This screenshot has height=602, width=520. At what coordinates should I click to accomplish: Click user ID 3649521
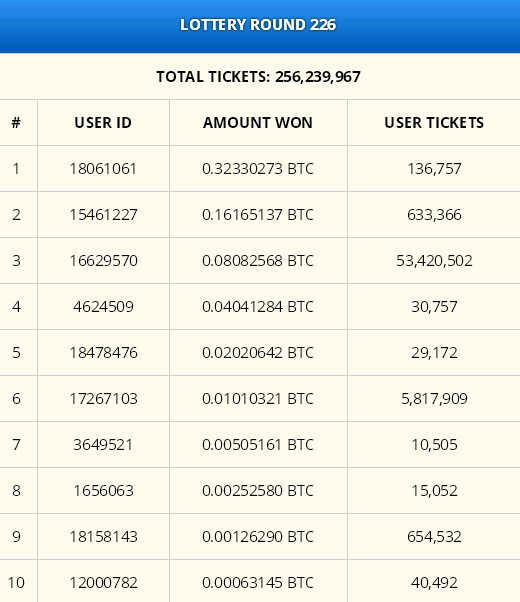[x=103, y=445]
